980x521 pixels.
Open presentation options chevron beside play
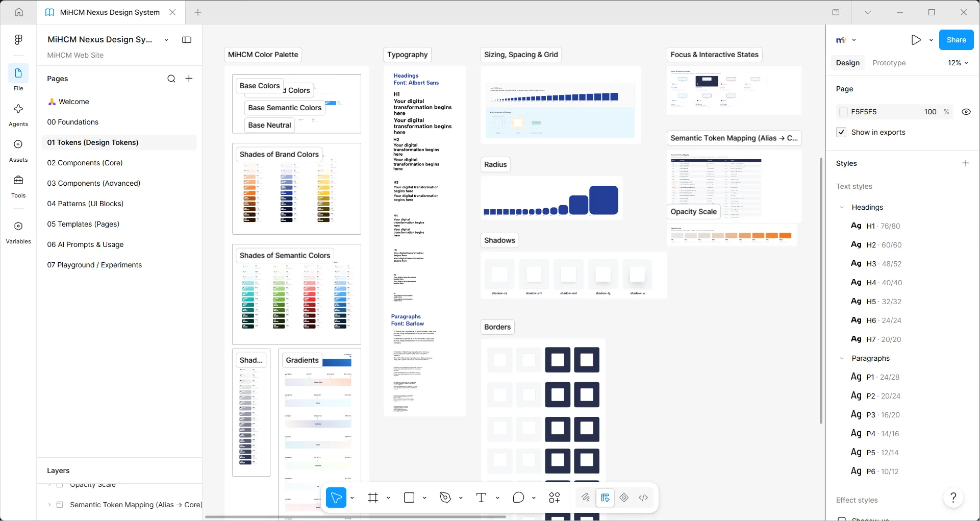click(932, 40)
